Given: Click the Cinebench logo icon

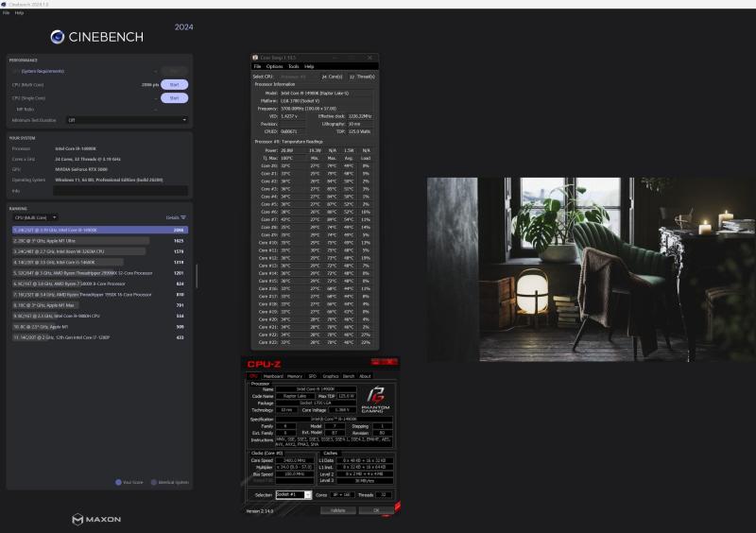Looking at the screenshot, I should [59, 37].
